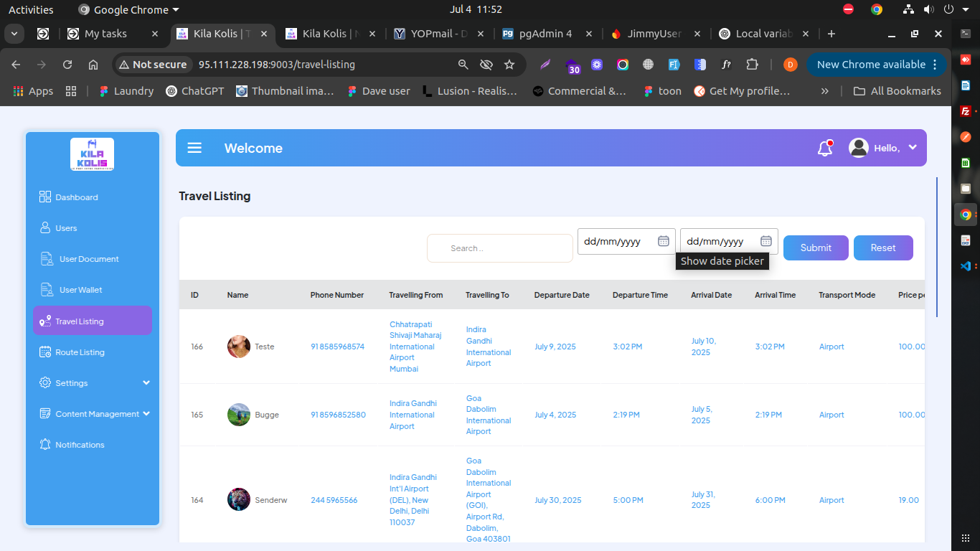Open Chrome extensions puzzle icon
980x551 pixels.
pos(752,65)
